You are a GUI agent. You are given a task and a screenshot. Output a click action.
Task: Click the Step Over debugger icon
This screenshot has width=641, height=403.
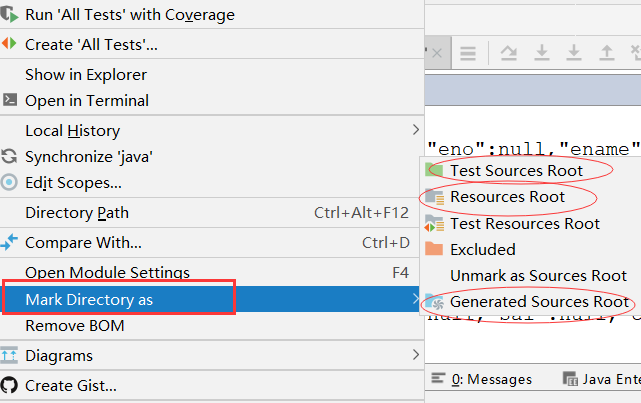pyautogui.click(x=509, y=53)
